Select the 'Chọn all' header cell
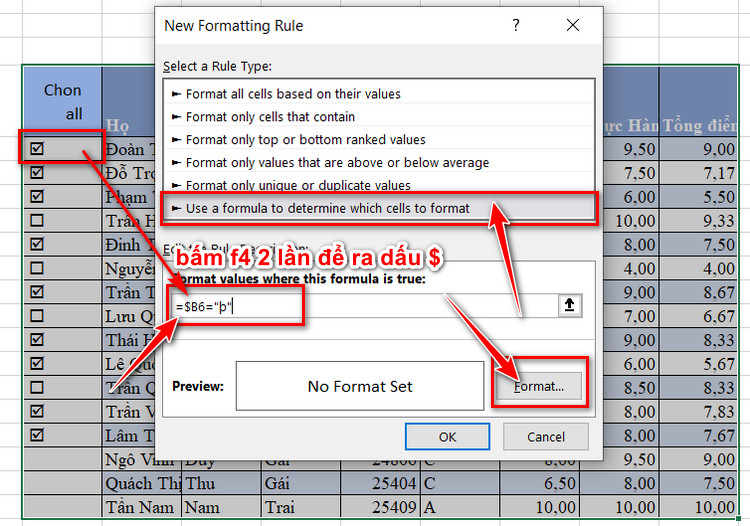The image size is (750, 526). coord(63,102)
